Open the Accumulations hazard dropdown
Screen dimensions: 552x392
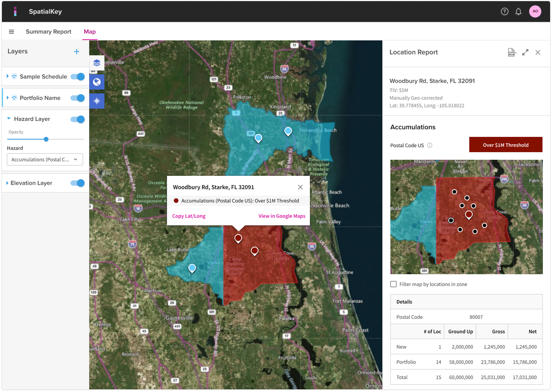click(45, 159)
